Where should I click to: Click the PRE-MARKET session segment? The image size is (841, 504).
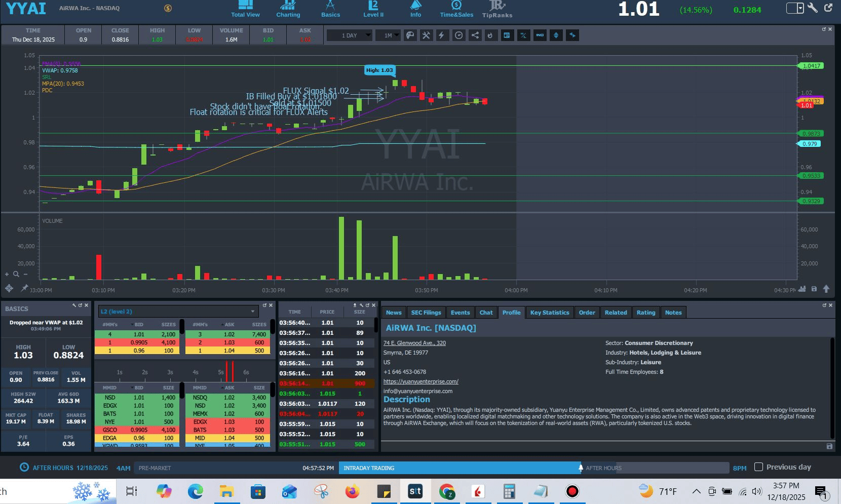(x=236, y=468)
